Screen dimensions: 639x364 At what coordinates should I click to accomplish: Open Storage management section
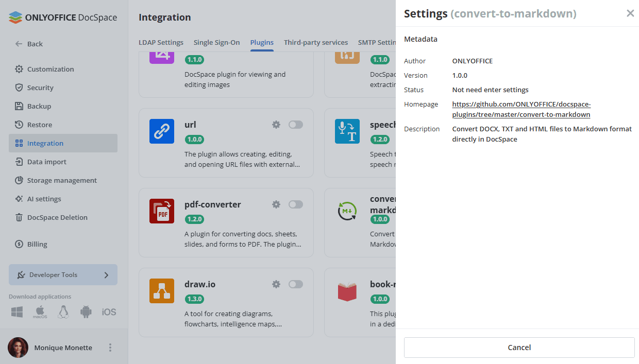click(63, 180)
